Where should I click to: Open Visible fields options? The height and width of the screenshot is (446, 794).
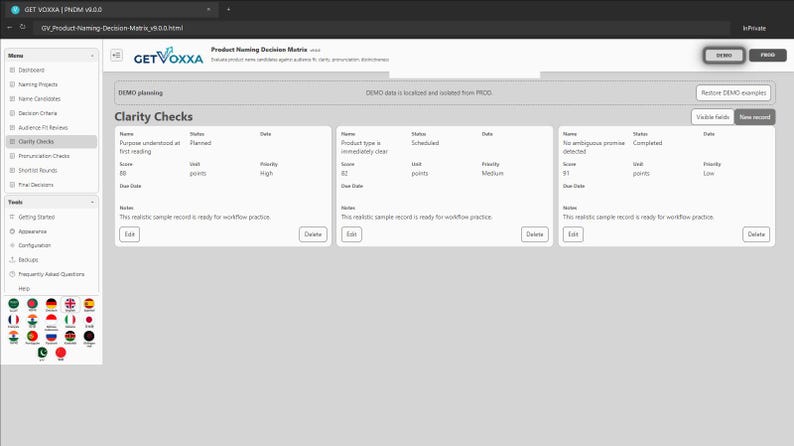712,117
